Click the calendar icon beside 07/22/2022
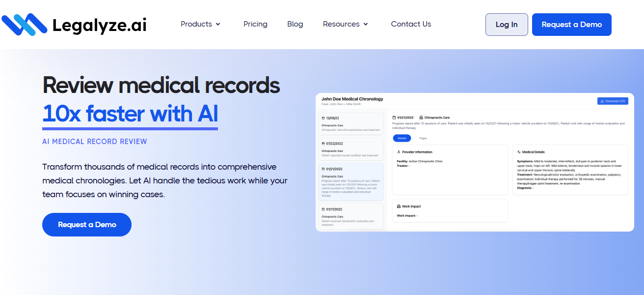This screenshot has height=295, width=644. click(x=323, y=144)
